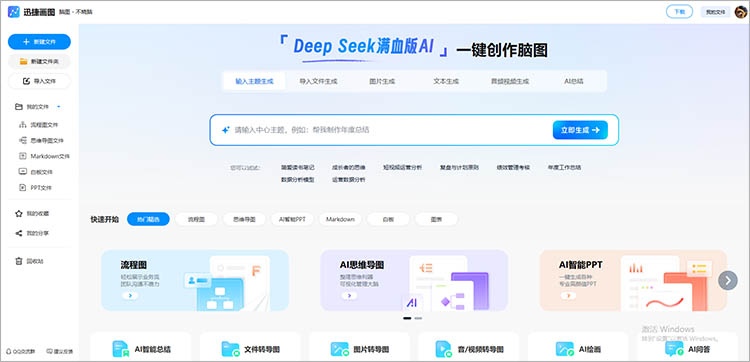The height and width of the screenshot is (362, 750).
Task: Select the 白板 quick start filter
Action: (x=388, y=219)
